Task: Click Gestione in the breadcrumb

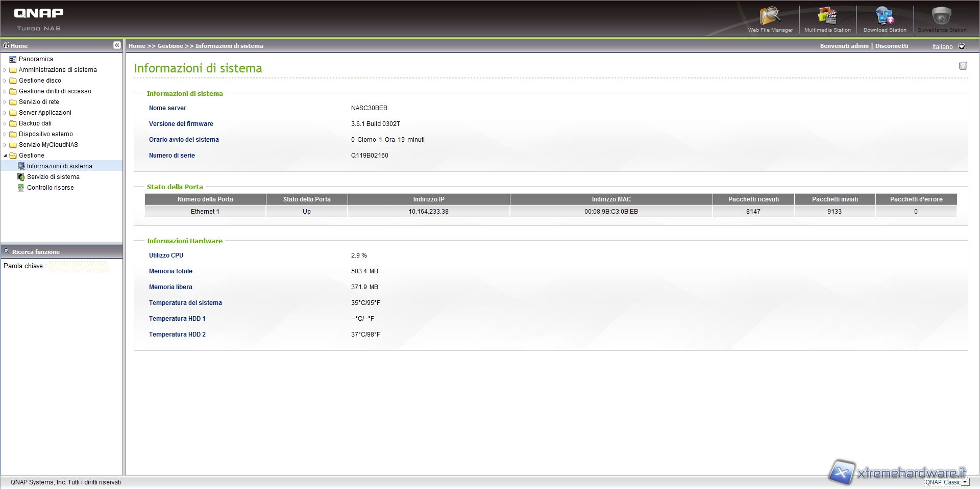Action: coord(170,46)
